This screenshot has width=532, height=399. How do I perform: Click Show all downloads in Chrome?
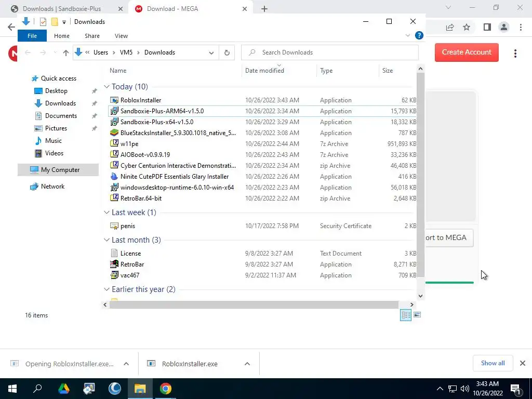[493, 363]
